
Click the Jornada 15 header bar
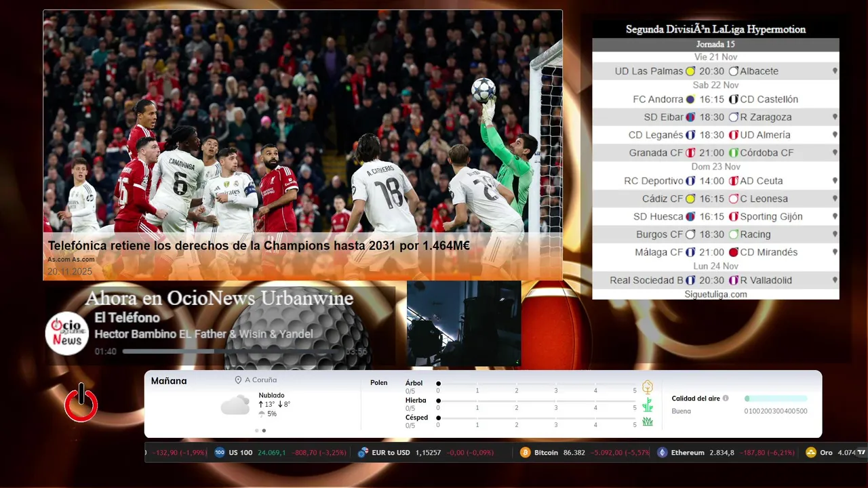coord(715,44)
